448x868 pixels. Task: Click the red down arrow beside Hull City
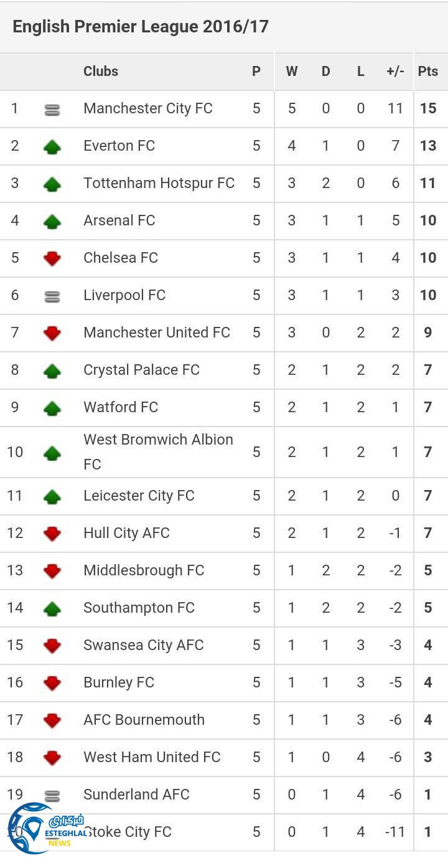point(52,534)
